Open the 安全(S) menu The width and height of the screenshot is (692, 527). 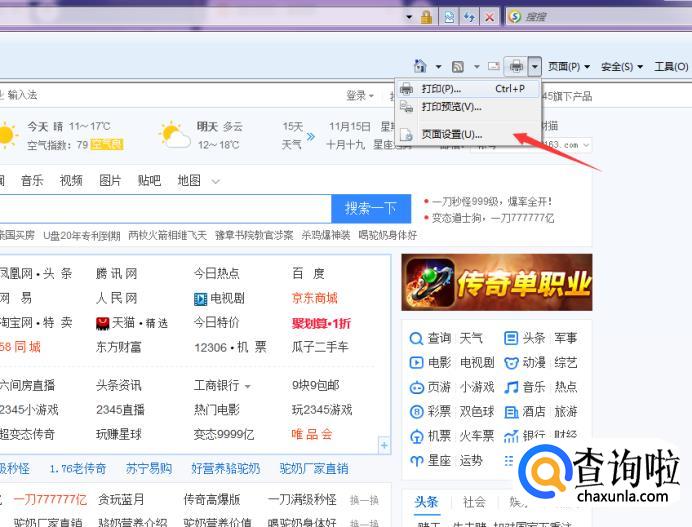click(621, 67)
